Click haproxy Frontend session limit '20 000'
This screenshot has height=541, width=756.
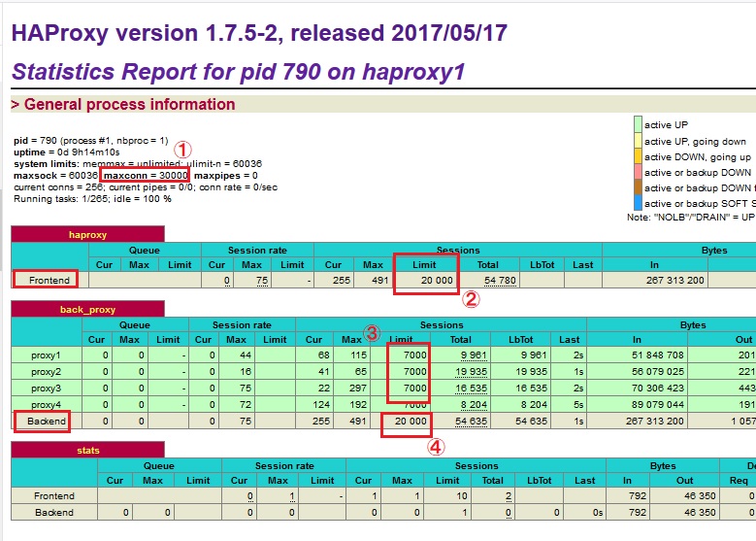tap(437, 280)
